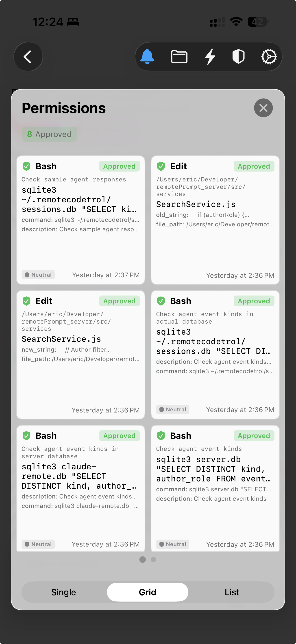Tap the 8 Approved filter badge
The width and height of the screenshot is (296, 644).
click(x=49, y=134)
